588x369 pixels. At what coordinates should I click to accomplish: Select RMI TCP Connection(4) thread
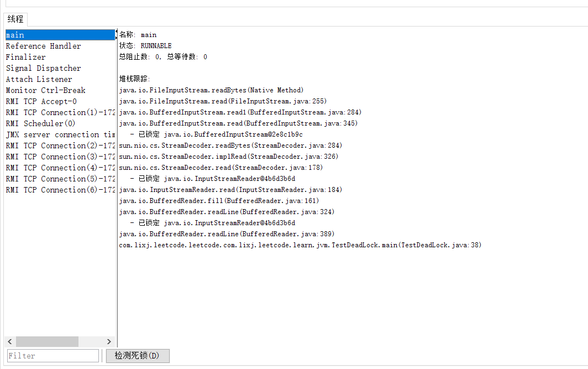coord(60,168)
